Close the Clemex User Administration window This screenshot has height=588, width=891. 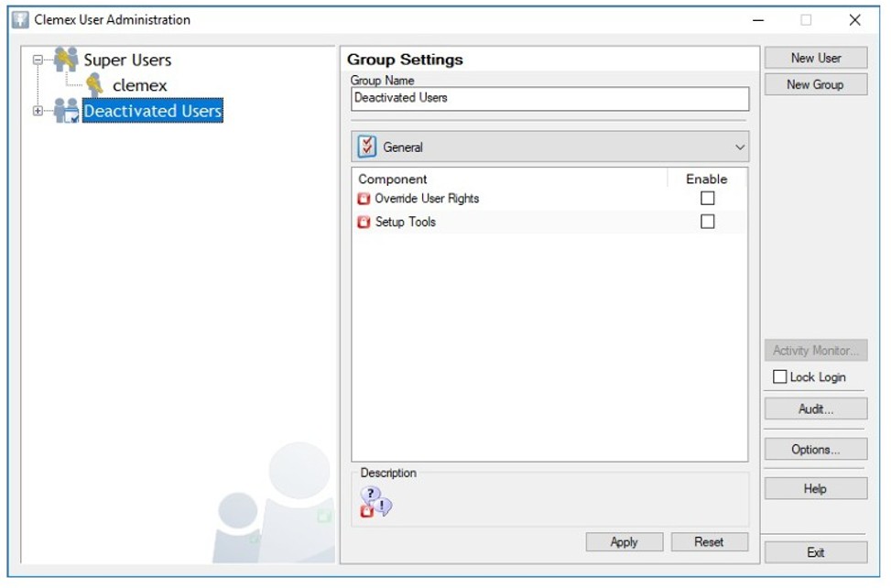tap(854, 20)
